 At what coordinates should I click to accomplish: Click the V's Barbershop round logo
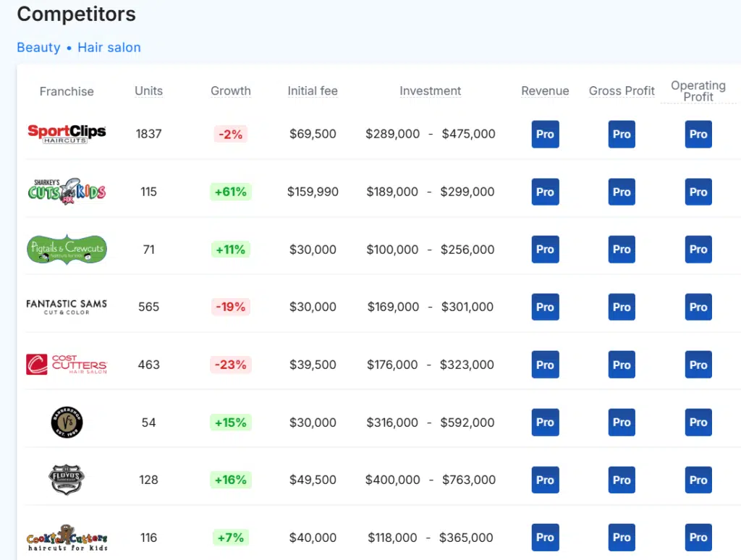click(67, 423)
